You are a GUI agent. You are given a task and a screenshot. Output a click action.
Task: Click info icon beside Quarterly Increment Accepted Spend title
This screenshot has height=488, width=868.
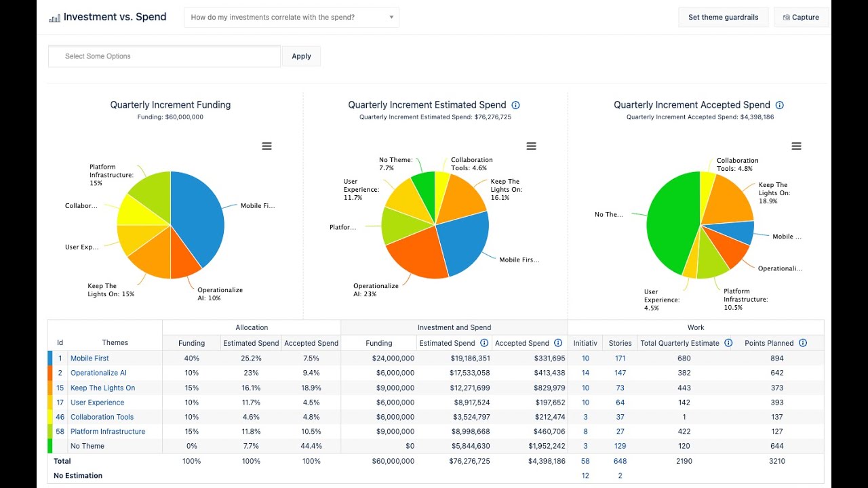(x=780, y=105)
